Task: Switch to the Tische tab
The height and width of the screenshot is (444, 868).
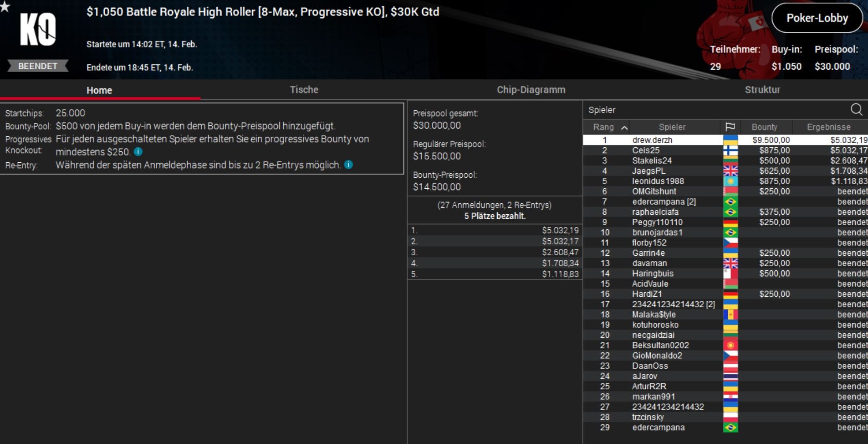Action: coord(304,90)
